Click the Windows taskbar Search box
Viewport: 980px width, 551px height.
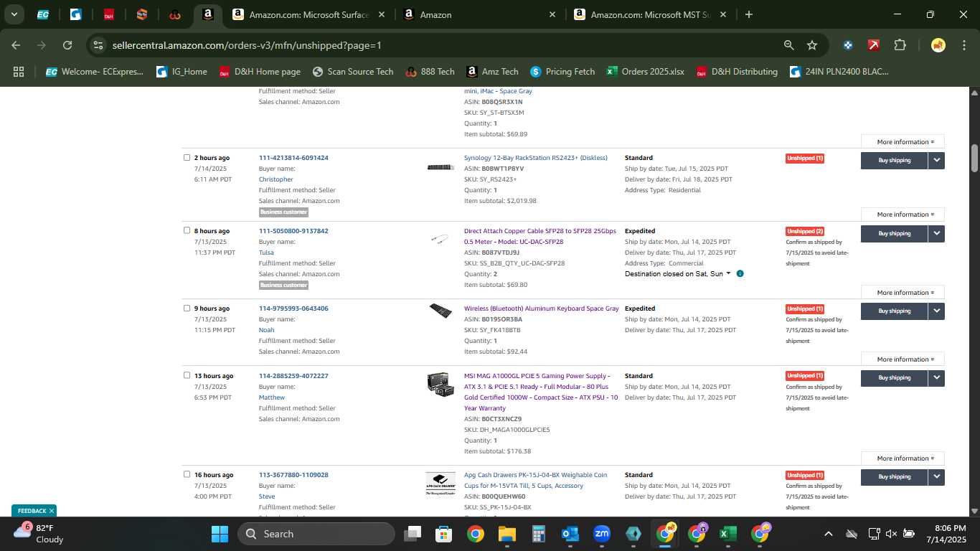[316, 534]
